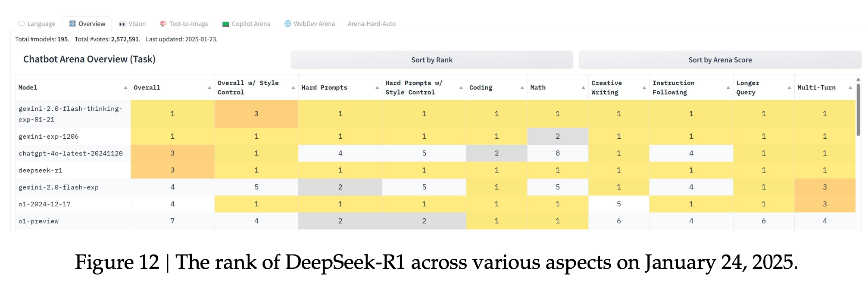
Task: Click the Coding column header text
Action: (481, 87)
